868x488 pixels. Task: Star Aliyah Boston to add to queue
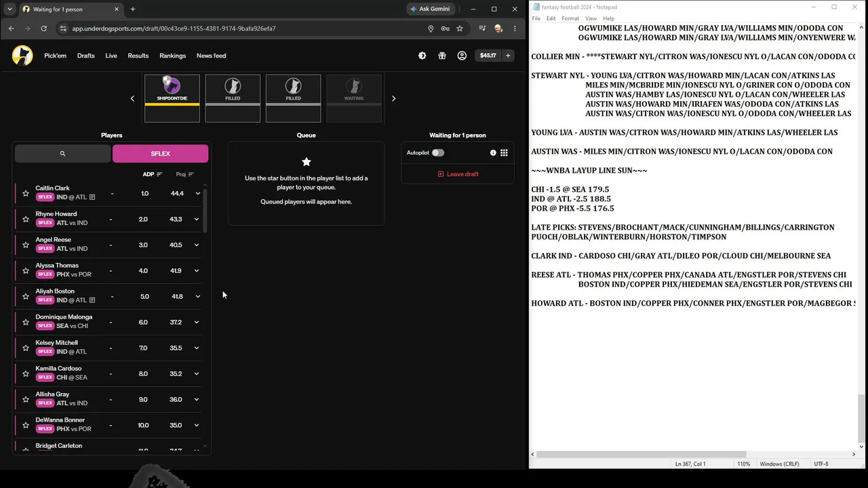click(x=26, y=296)
